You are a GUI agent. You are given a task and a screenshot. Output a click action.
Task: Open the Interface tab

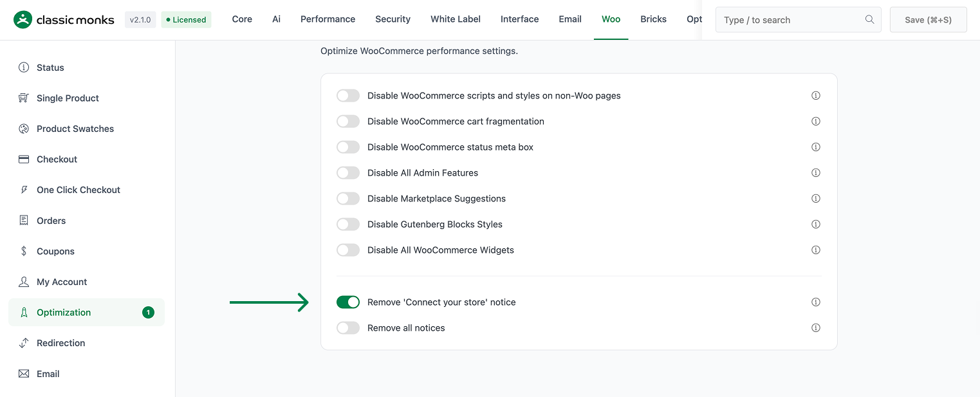[x=519, y=19]
